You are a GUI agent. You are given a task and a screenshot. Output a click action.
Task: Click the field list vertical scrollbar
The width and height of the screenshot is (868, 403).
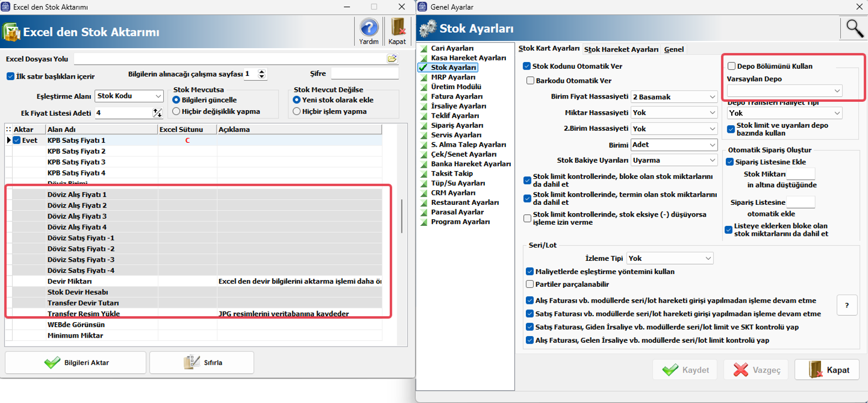pos(402,216)
